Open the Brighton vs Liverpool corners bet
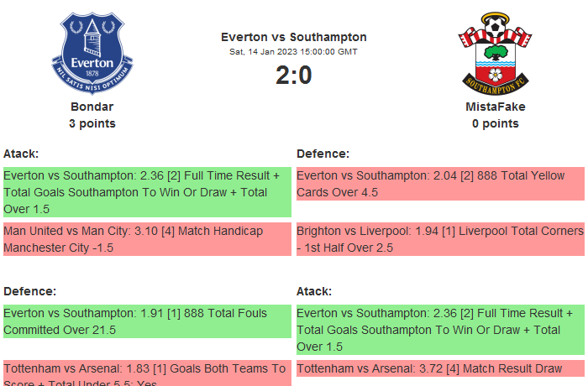Screen dimensions: 588x386 click(x=440, y=239)
